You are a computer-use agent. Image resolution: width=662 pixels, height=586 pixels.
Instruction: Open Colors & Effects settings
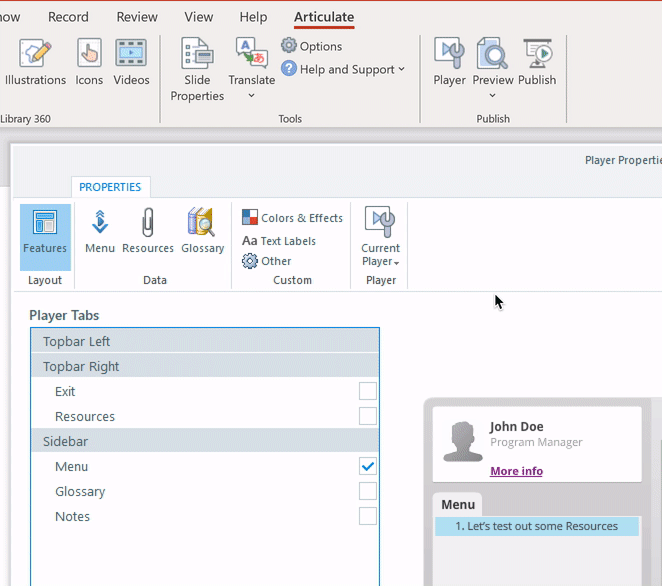[292, 218]
